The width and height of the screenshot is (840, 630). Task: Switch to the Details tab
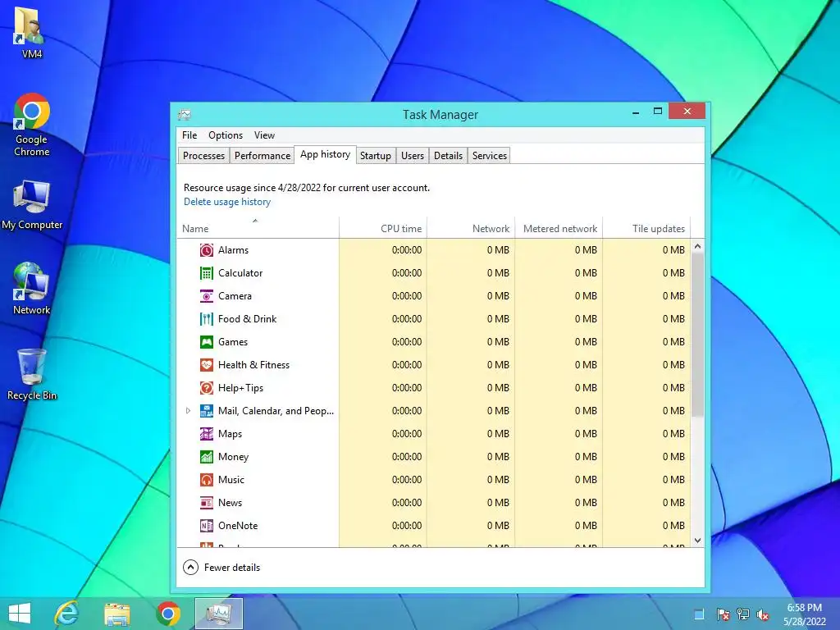[x=449, y=155]
